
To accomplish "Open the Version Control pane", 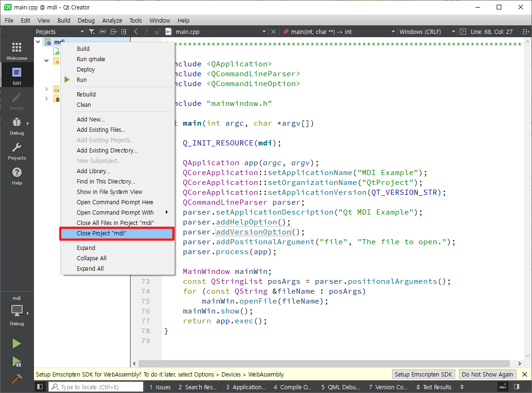I will 388,387.
